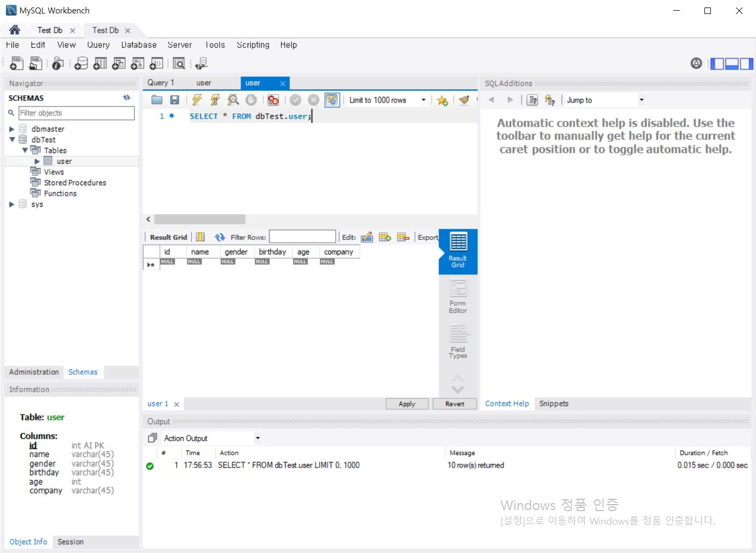Image resolution: width=756 pixels, height=553 pixels.
Task: Collapse the dbTest schema
Action: pos(12,140)
